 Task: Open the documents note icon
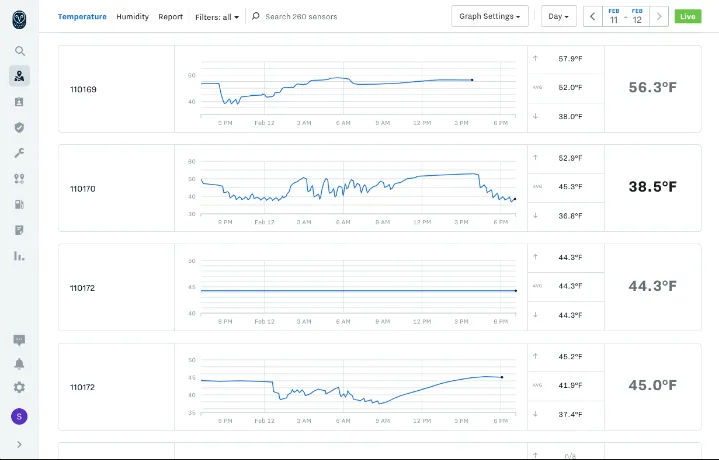pos(19,230)
